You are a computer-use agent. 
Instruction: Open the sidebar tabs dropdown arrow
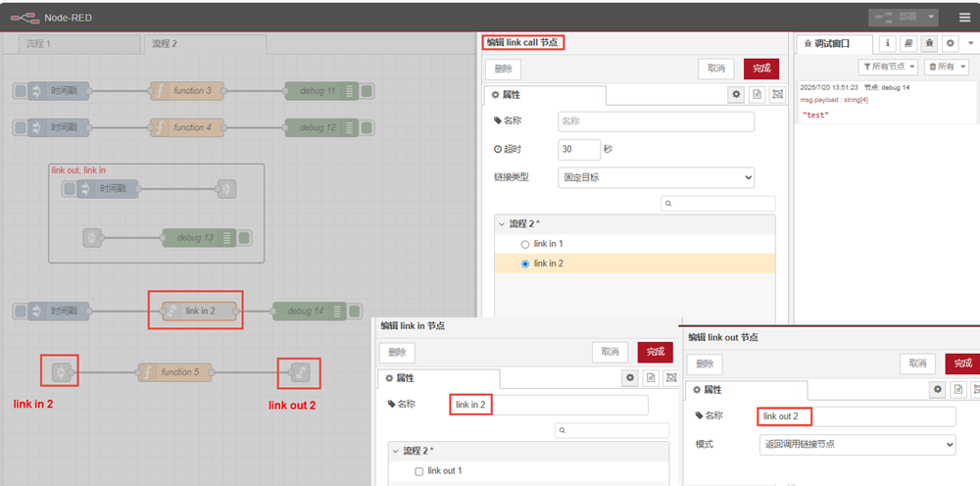[970, 44]
